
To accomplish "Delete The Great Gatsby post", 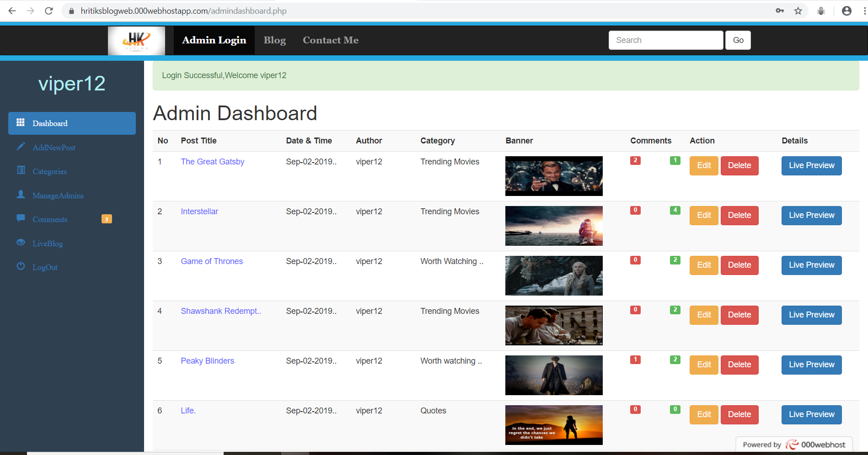I will (739, 165).
